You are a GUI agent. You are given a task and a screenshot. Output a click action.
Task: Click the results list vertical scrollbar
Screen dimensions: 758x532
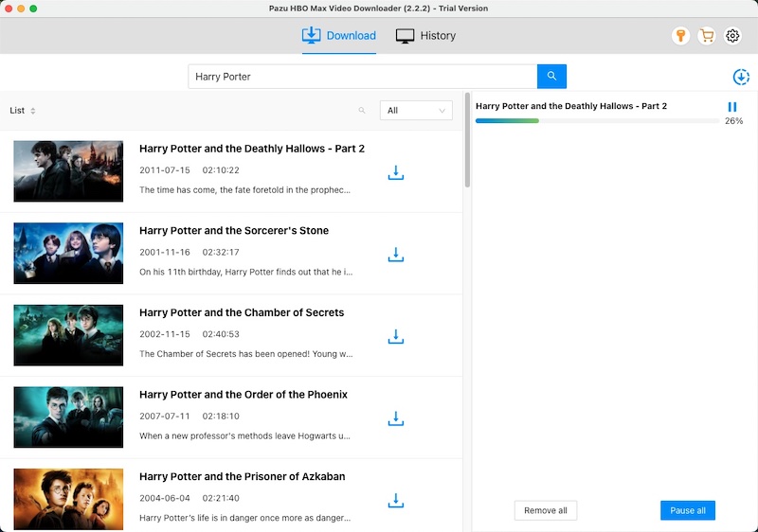click(x=467, y=140)
